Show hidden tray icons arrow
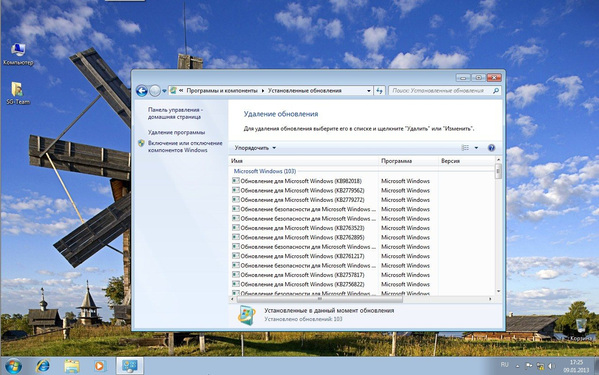This screenshot has height=375, width=599. [x=517, y=366]
